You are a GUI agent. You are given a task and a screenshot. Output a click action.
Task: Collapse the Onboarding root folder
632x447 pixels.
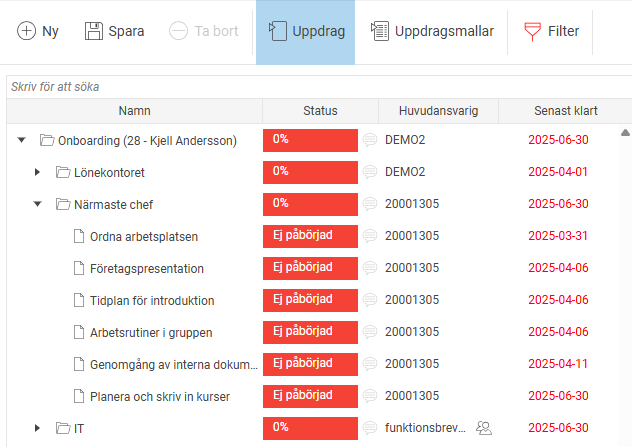(21, 141)
